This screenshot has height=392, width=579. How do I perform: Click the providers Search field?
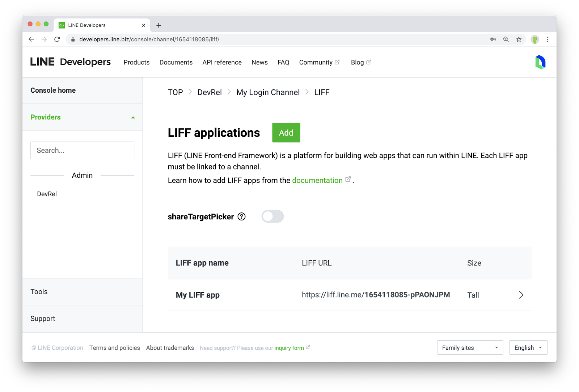pos(83,151)
